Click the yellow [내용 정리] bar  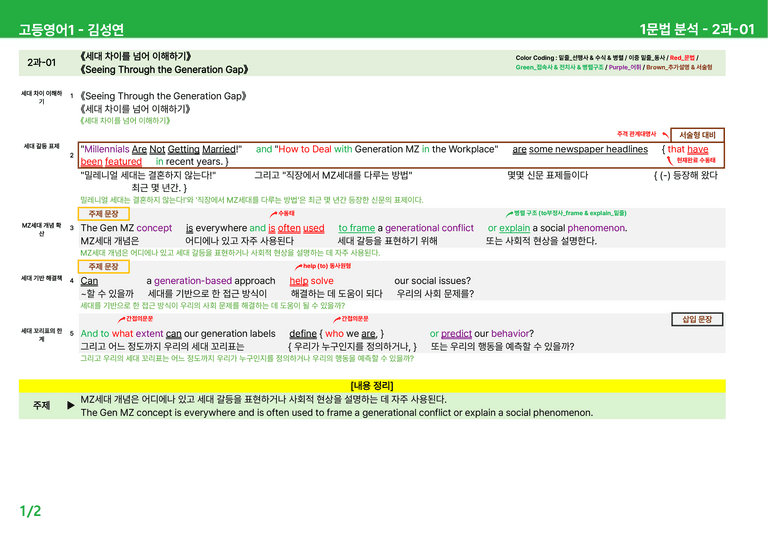point(372,386)
